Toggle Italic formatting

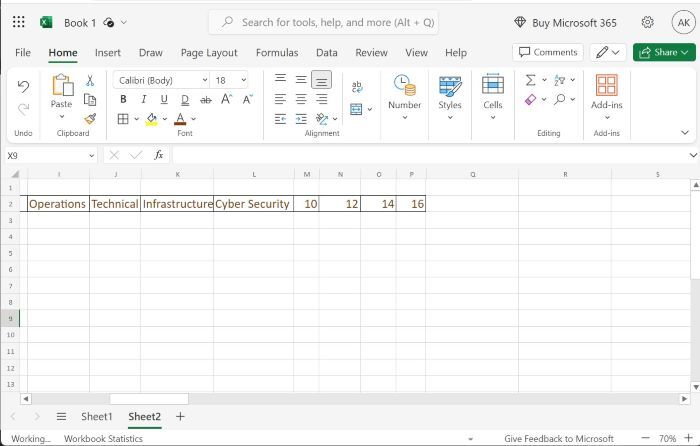click(144, 99)
